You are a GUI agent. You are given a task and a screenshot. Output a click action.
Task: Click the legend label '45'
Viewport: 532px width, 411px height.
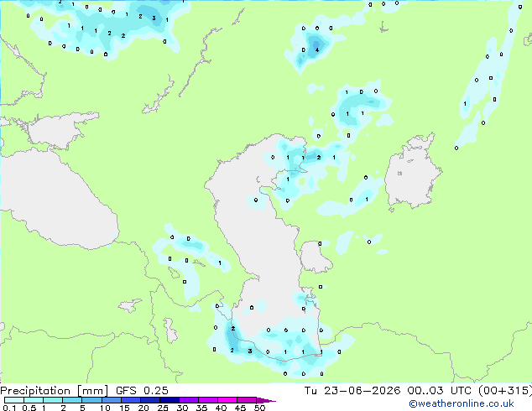(240, 408)
